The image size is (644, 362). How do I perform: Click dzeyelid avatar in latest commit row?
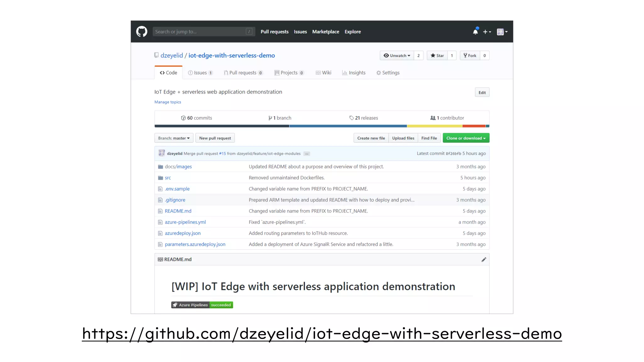coord(162,153)
